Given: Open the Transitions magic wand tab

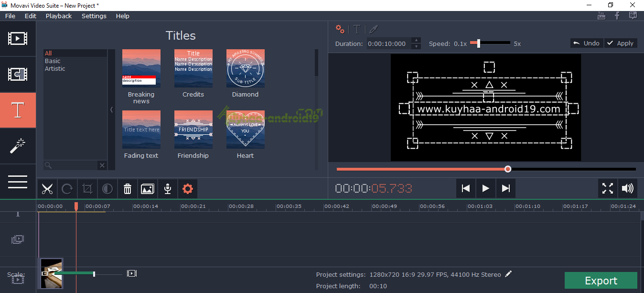Looking at the screenshot, I should pos(18,146).
